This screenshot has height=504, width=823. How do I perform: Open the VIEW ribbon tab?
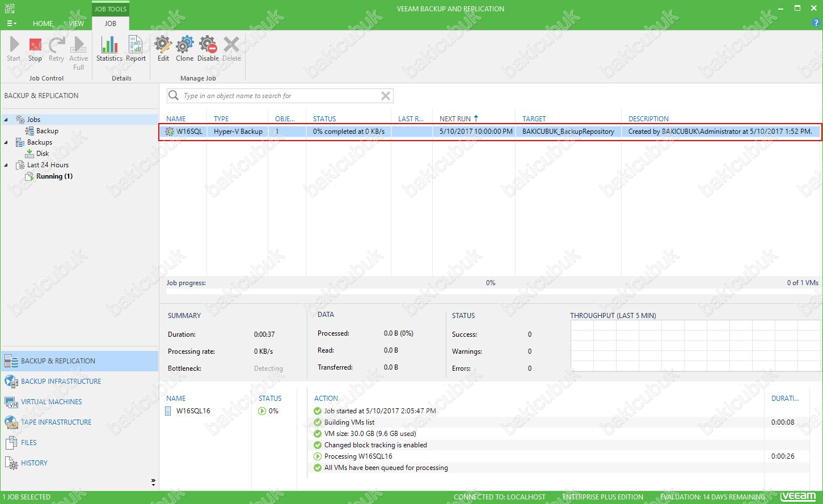[x=77, y=24]
